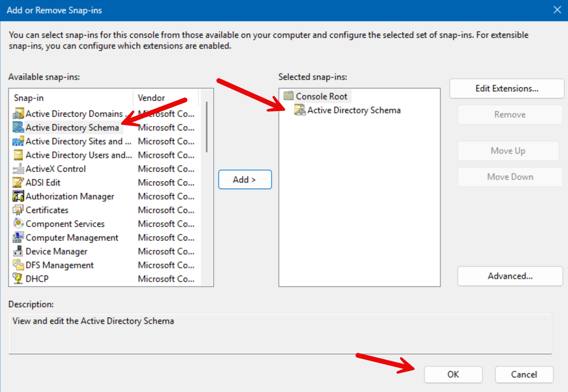The height and width of the screenshot is (392, 568).
Task: Click the ActiveX Control icon
Action: pos(18,168)
